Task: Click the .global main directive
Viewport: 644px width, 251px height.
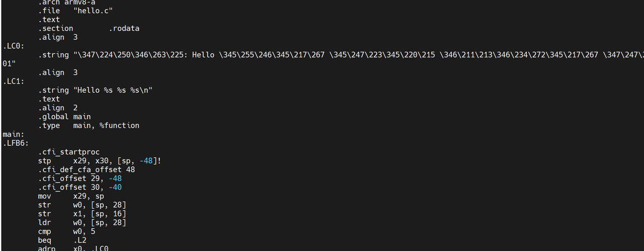Action: (64, 116)
